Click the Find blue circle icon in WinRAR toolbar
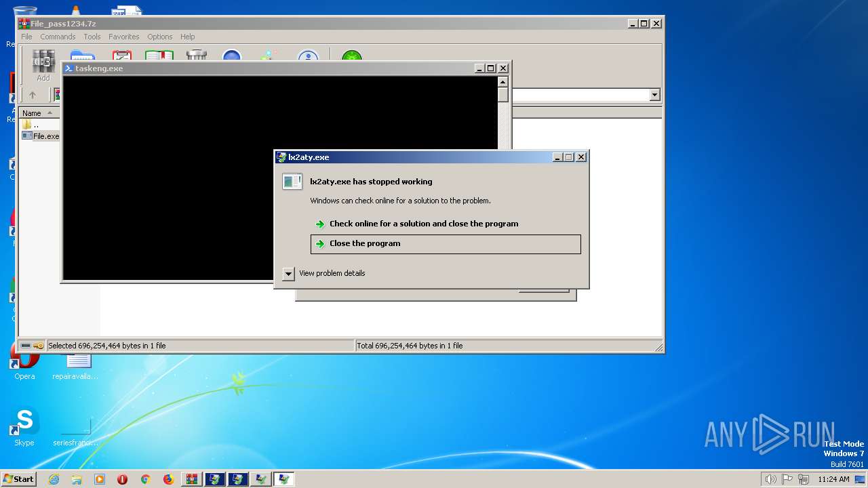This screenshot has height=488, width=868. 232,56
